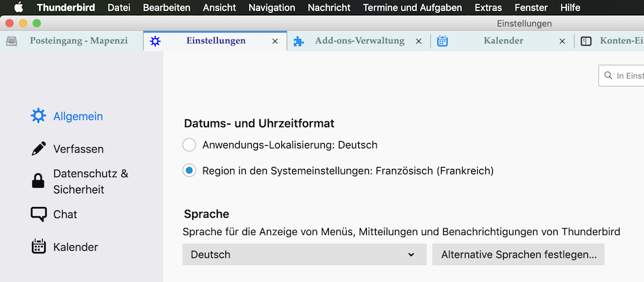Close the Einstellungen tab
The image size is (644, 282).
point(275,41)
